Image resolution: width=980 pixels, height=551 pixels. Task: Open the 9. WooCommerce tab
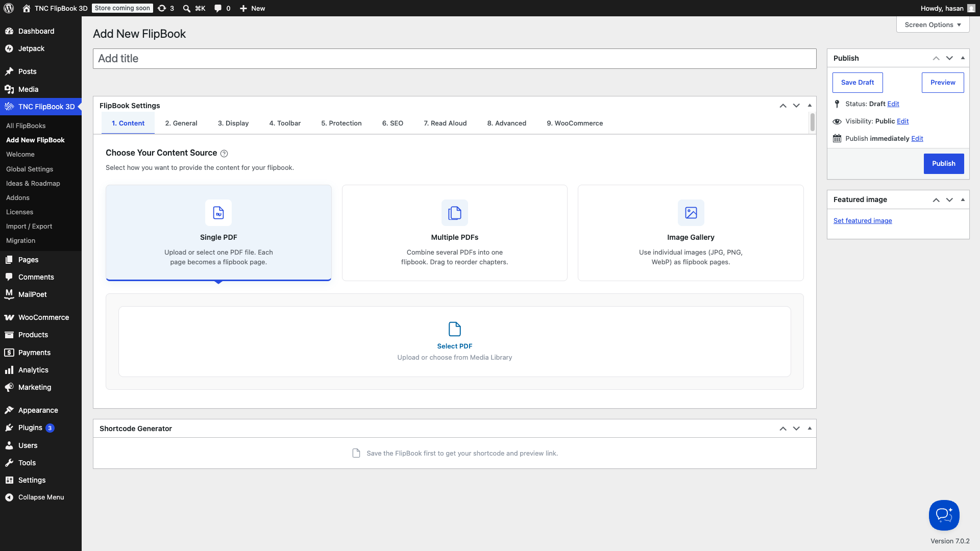pyautogui.click(x=575, y=123)
